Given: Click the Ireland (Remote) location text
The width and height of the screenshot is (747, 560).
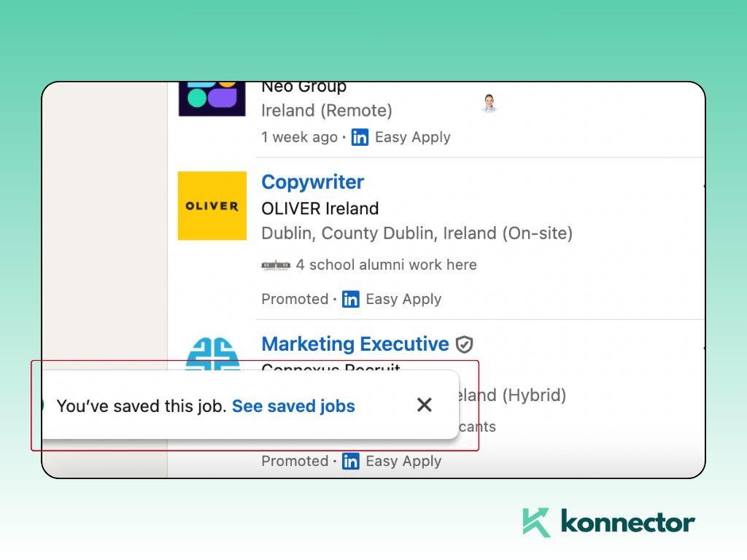Looking at the screenshot, I should pyautogui.click(x=327, y=111).
